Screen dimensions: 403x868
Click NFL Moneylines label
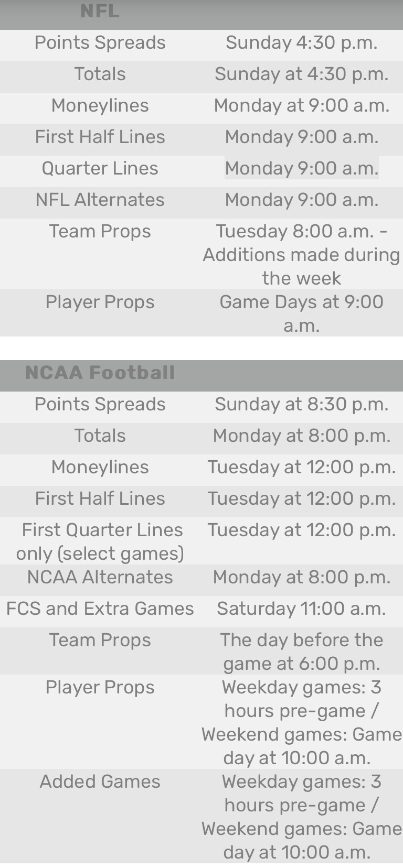(x=100, y=105)
